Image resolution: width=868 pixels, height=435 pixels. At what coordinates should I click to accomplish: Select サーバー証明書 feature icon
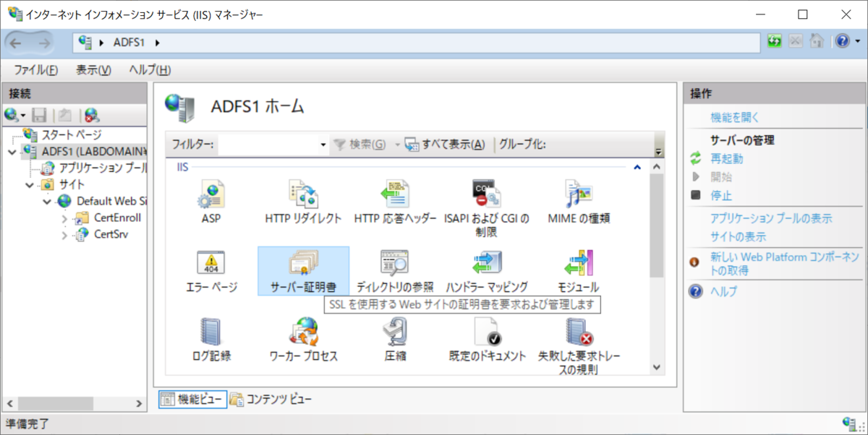(303, 271)
